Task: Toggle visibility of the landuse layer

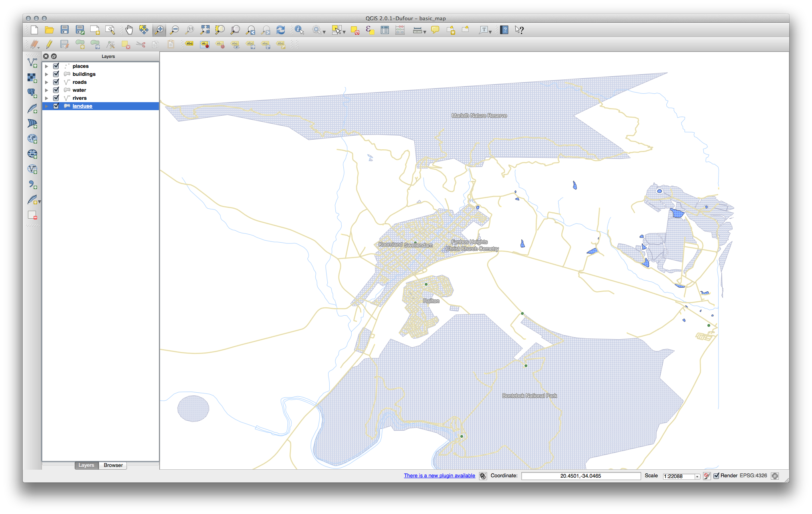Action: (x=57, y=106)
